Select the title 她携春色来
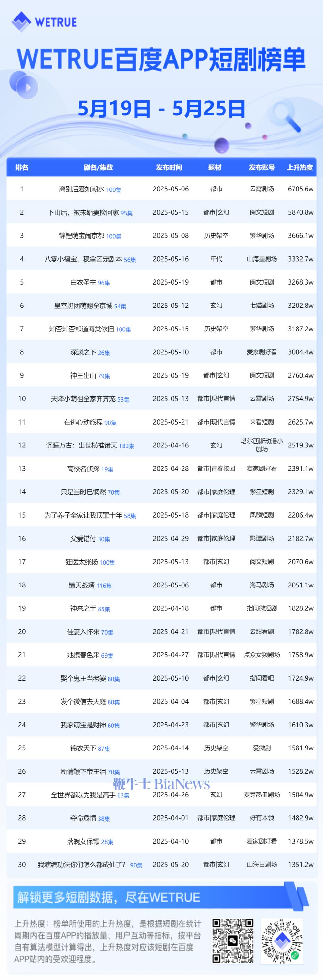323x980 pixels. (83, 655)
